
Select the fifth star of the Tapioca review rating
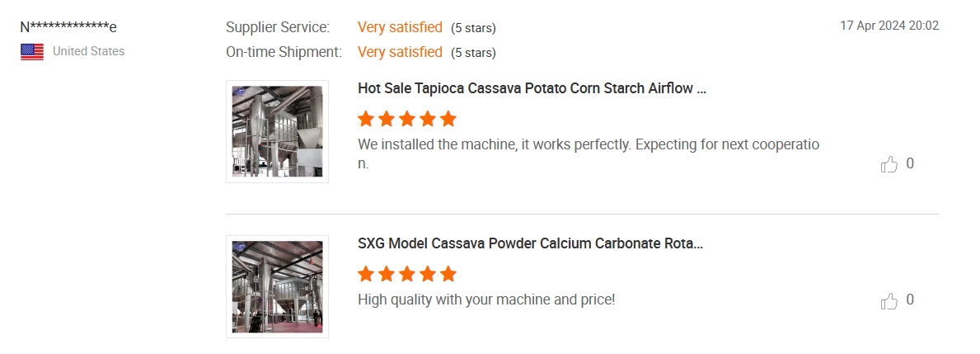[x=448, y=119]
